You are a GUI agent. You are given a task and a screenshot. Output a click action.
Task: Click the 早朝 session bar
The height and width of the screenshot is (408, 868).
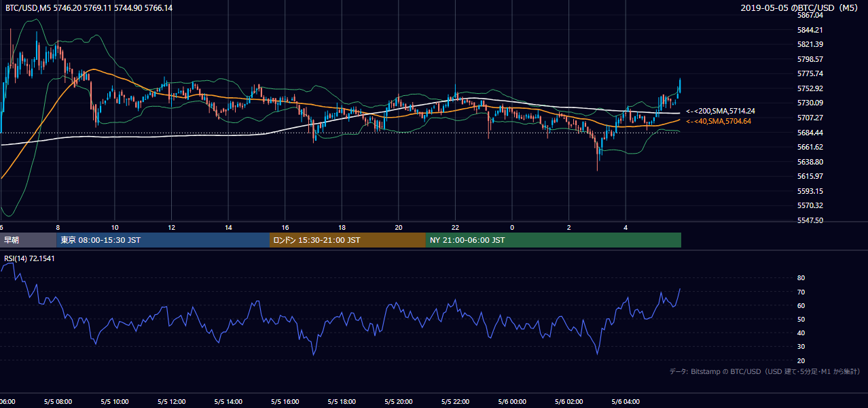click(x=29, y=240)
